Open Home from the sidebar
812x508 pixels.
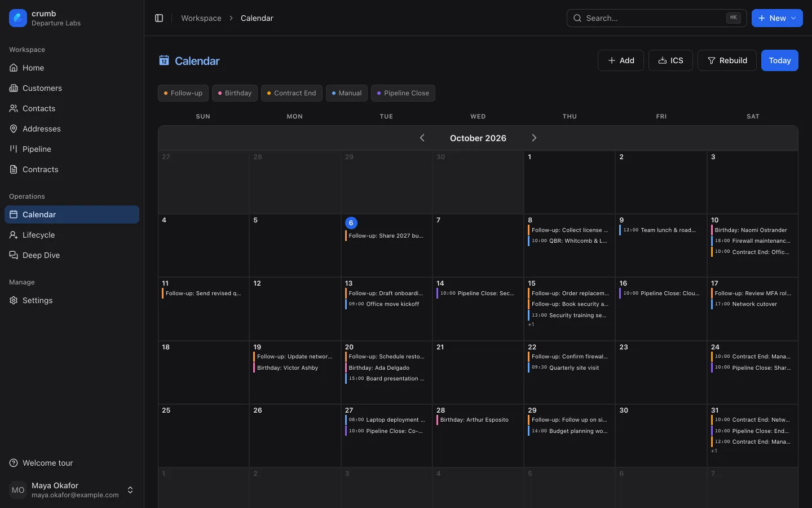click(72, 68)
